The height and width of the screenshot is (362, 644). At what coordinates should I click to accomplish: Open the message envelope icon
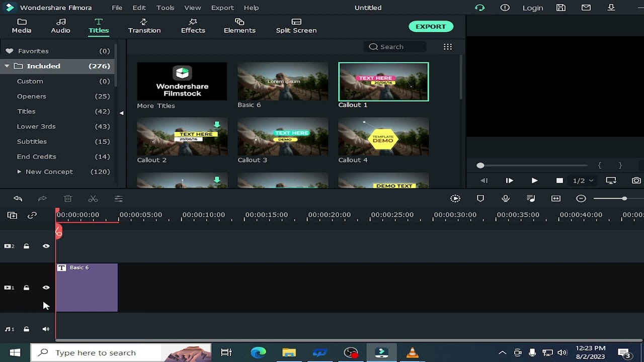pyautogui.click(x=586, y=8)
